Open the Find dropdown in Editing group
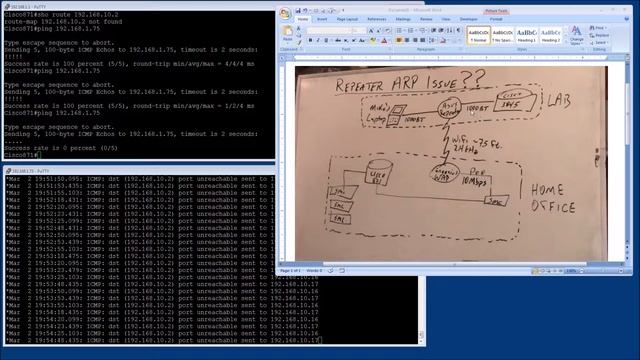640x360 pixels. point(598,28)
